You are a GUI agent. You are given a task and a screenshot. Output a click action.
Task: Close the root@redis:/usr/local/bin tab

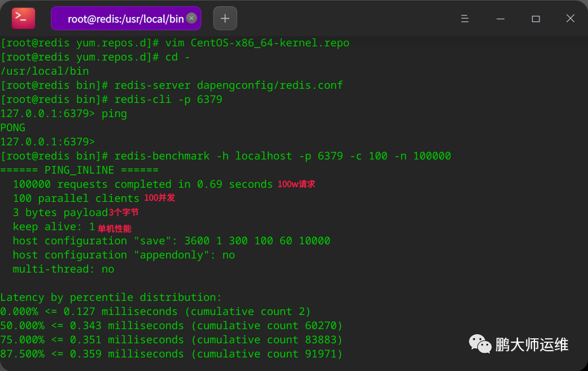point(191,18)
